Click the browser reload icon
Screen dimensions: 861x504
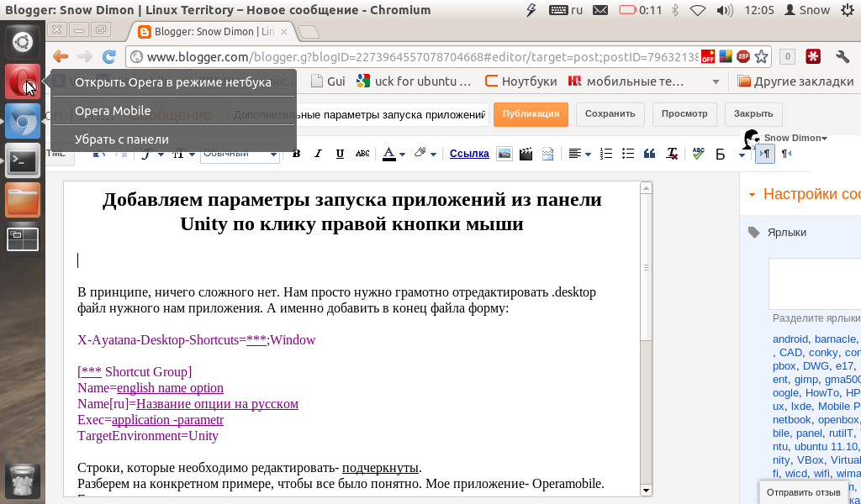click(x=109, y=56)
